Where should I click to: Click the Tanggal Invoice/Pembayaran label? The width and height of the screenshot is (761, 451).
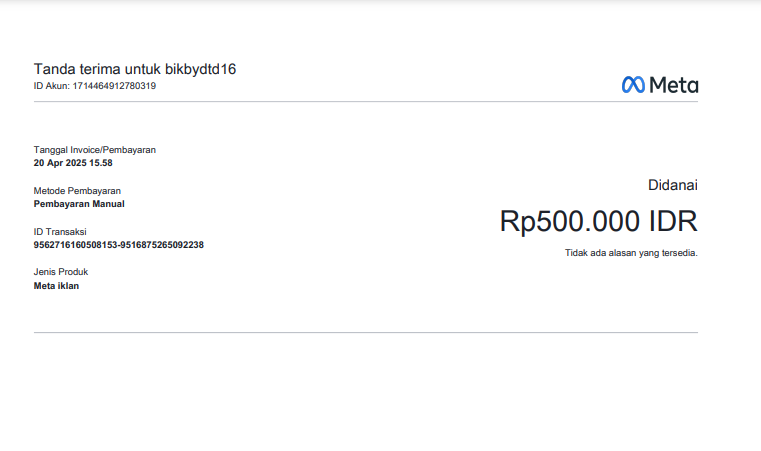(94, 150)
